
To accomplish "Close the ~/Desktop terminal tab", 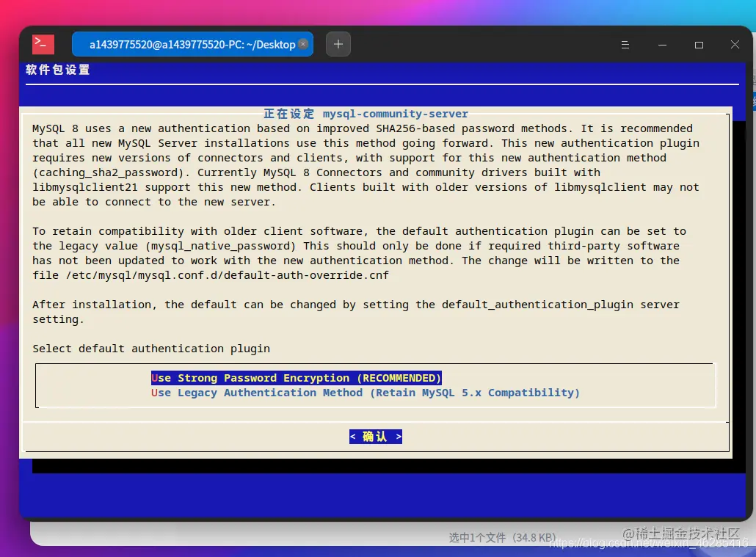I will click(303, 44).
